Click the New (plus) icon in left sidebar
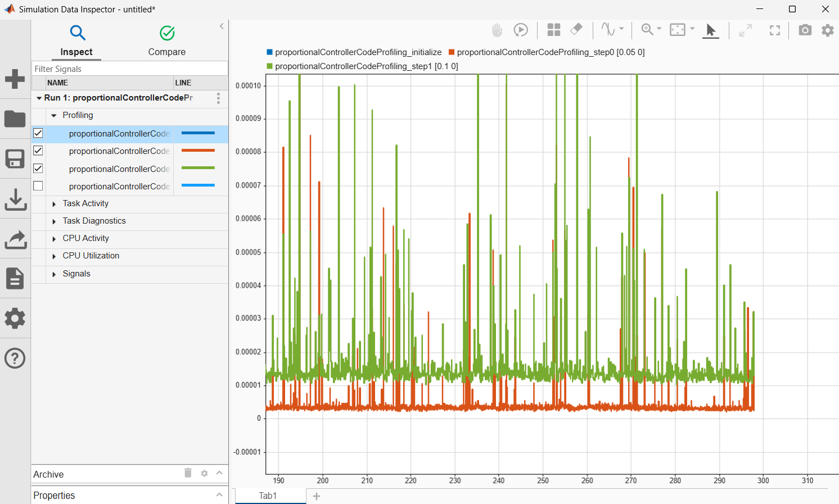This screenshot has height=504, width=839. point(15,79)
